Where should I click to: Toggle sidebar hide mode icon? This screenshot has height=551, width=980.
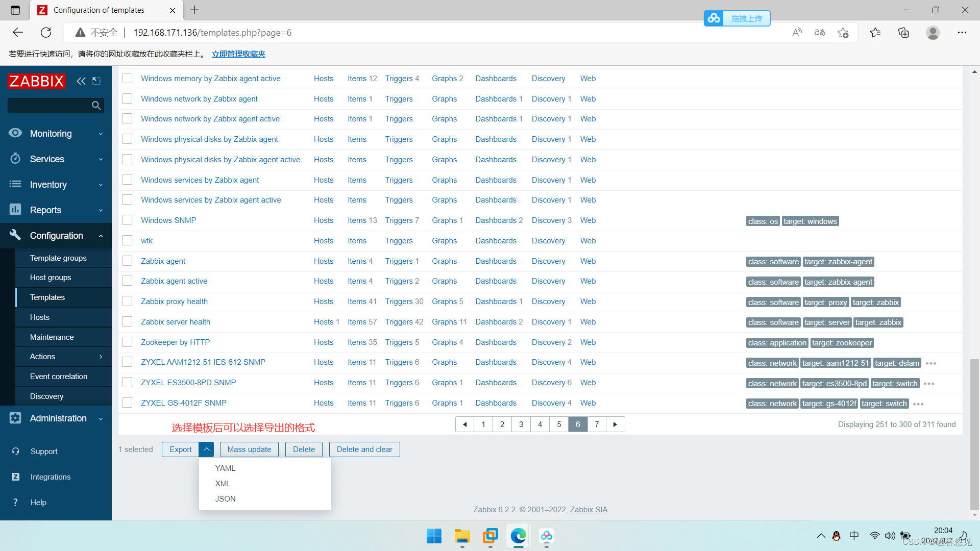(96, 81)
